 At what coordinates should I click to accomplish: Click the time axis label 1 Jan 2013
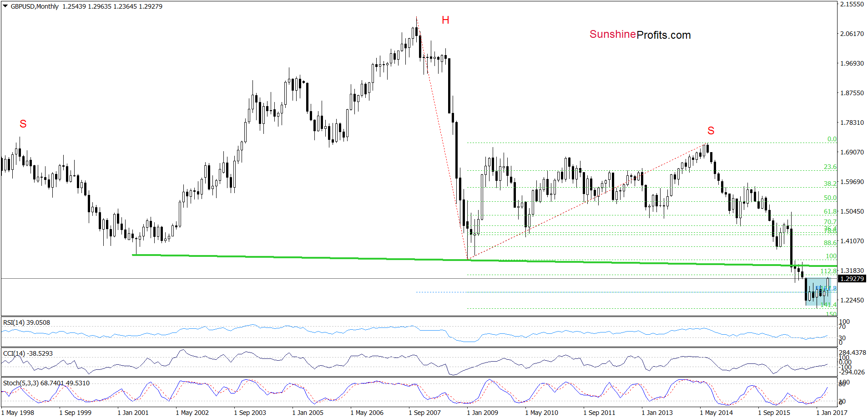[657, 413]
